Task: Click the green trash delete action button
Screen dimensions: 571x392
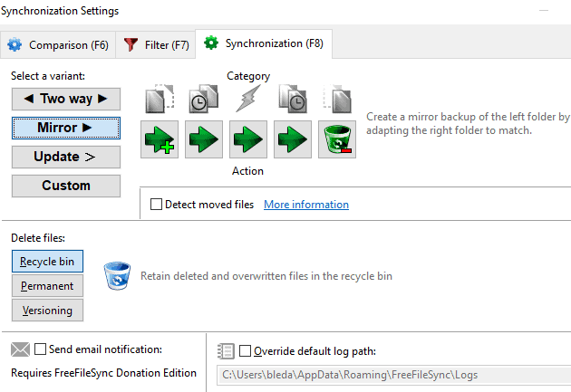Action: (x=337, y=139)
